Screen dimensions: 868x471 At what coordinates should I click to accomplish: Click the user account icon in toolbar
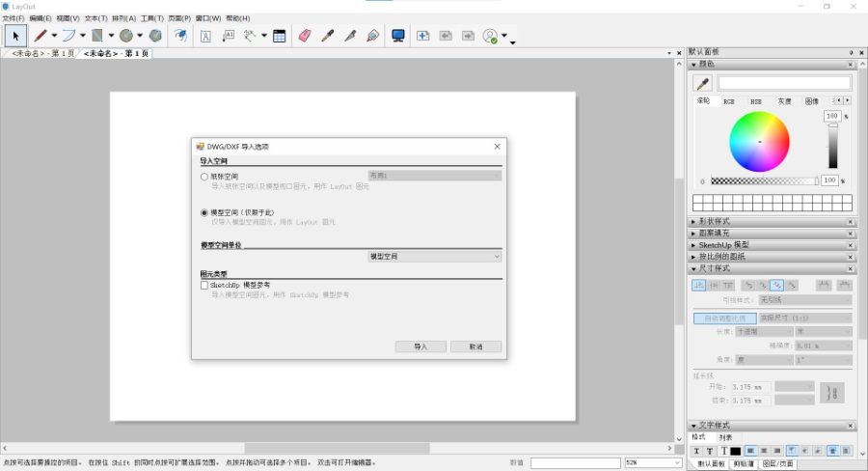coord(491,36)
